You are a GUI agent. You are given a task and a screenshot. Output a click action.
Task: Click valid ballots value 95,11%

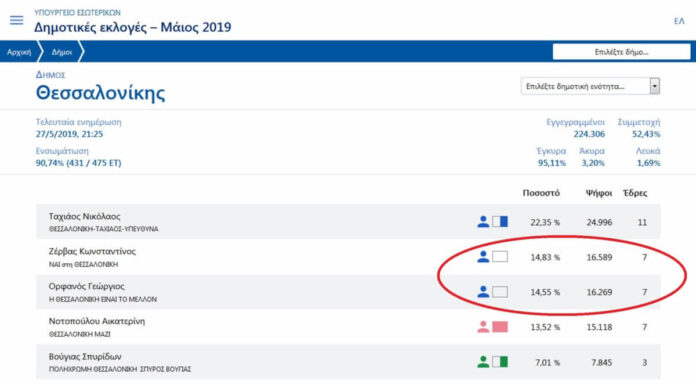pyautogui.click(x=552, y=163)
